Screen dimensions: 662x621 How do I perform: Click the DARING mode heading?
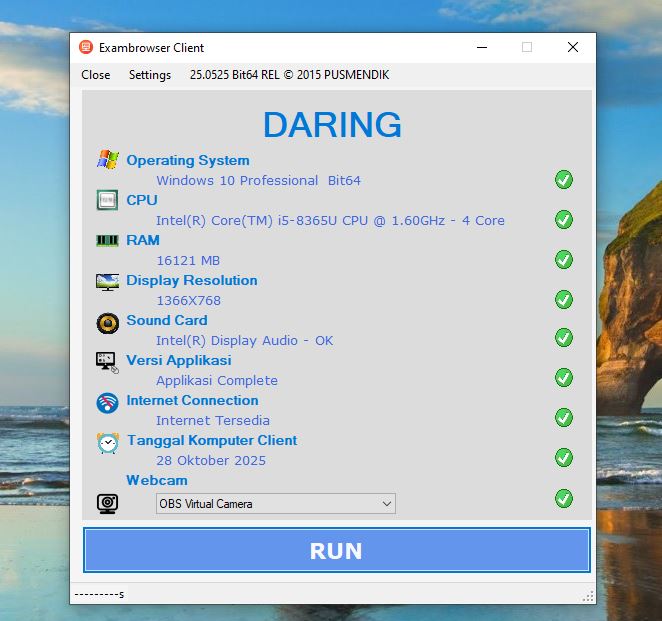(332, 125)
